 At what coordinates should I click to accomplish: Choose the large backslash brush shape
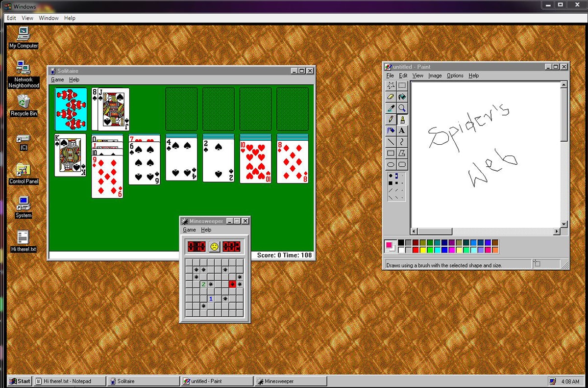coord(391,197)
